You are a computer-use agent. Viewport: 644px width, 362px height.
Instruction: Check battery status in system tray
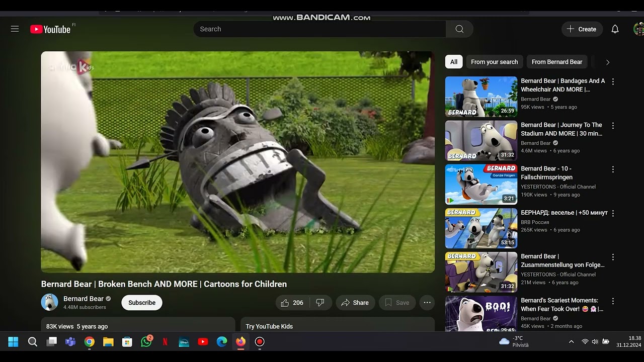606,342
